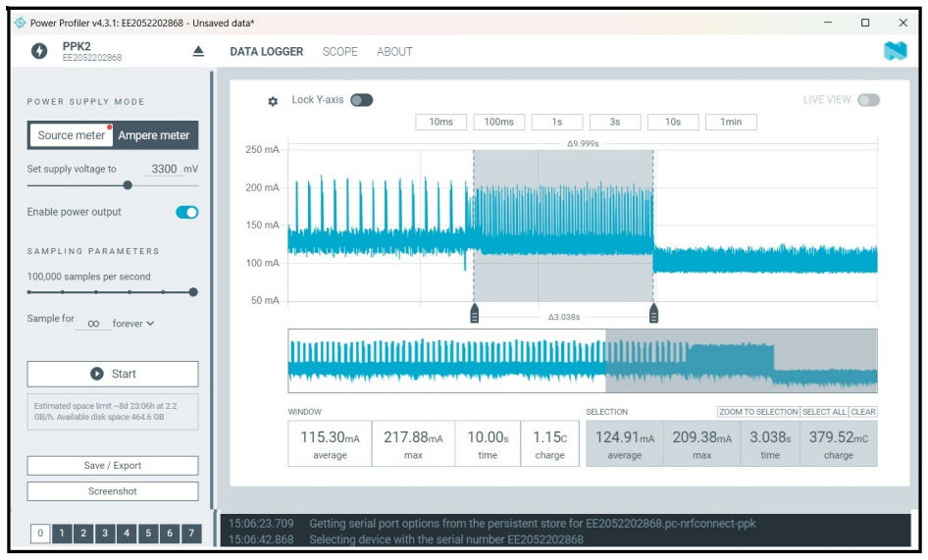The image size is (928, 560).
Task: Click the Δ3.038s selection duration label
Action: click(x=564, y=317)
